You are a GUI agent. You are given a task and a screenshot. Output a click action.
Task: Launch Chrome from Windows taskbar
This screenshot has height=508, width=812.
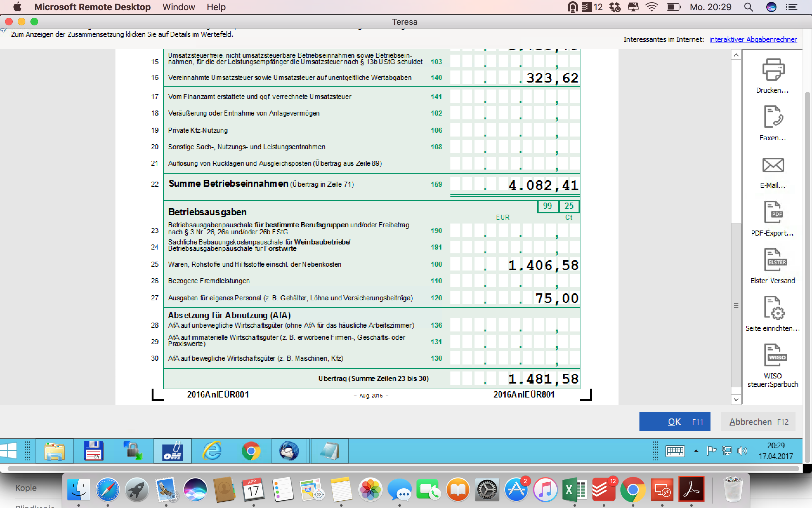pyautogui.click(x=251, y=451)
